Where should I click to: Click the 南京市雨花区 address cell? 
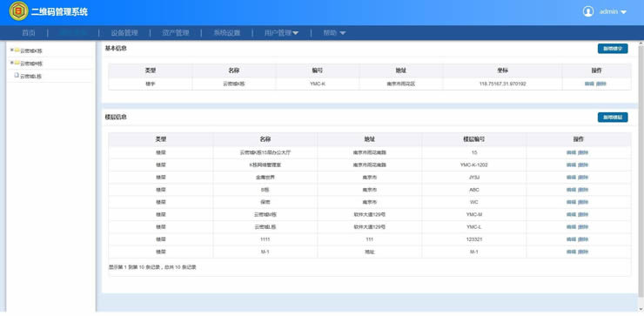pyautogui.click(x=401, y=84)
